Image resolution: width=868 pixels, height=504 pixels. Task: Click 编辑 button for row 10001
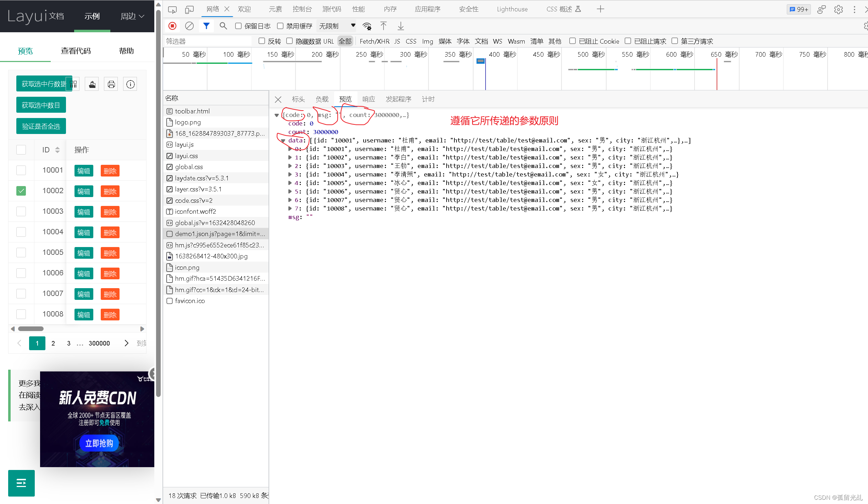pos(84,171)
